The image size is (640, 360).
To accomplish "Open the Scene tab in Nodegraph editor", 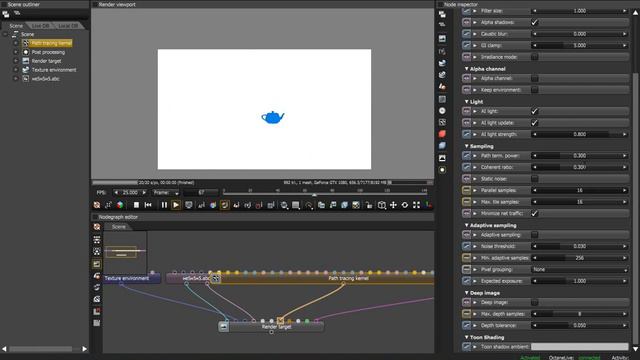I will coord(119,227).
